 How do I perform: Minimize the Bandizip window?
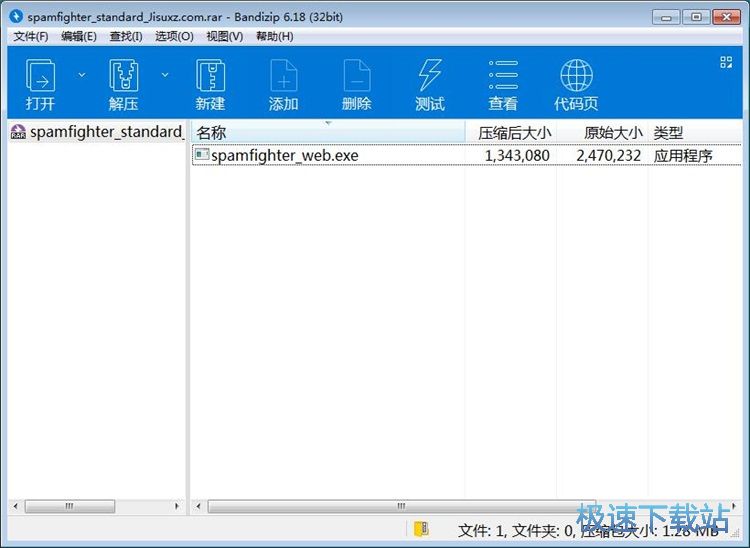point(666,17)
